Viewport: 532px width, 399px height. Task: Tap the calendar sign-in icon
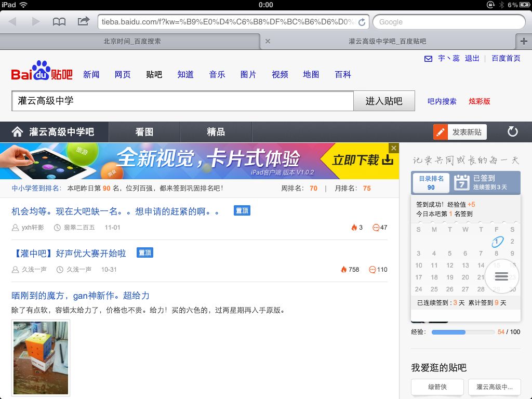pos(461,182)
